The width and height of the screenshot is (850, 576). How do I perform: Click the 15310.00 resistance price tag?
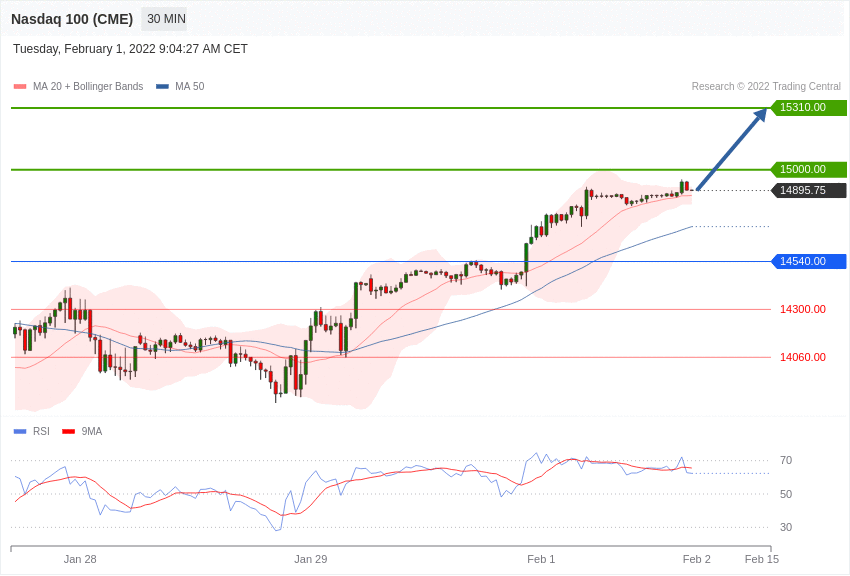[x=809, y=108]
